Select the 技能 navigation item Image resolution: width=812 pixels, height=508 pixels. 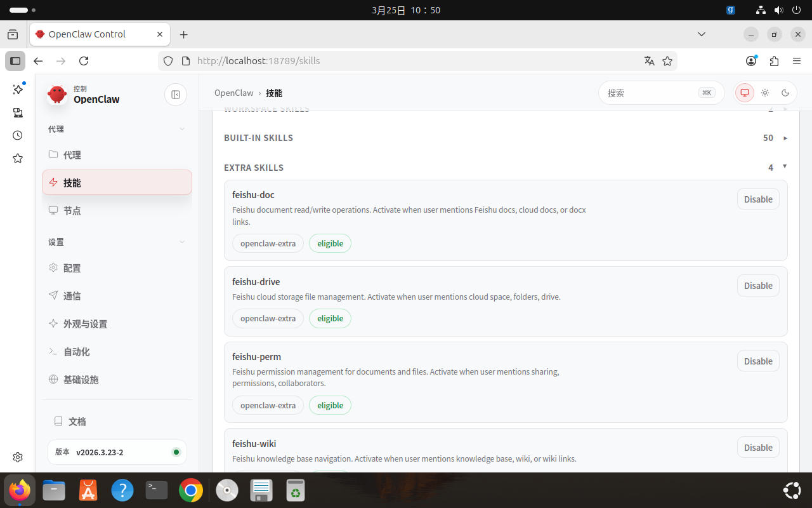pyautogui.click(x=117, y=182)
